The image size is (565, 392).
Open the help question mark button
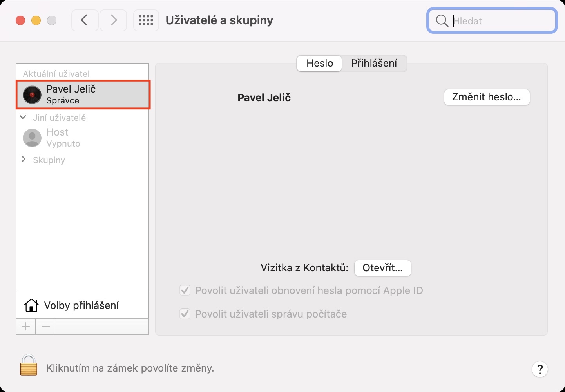540,369
